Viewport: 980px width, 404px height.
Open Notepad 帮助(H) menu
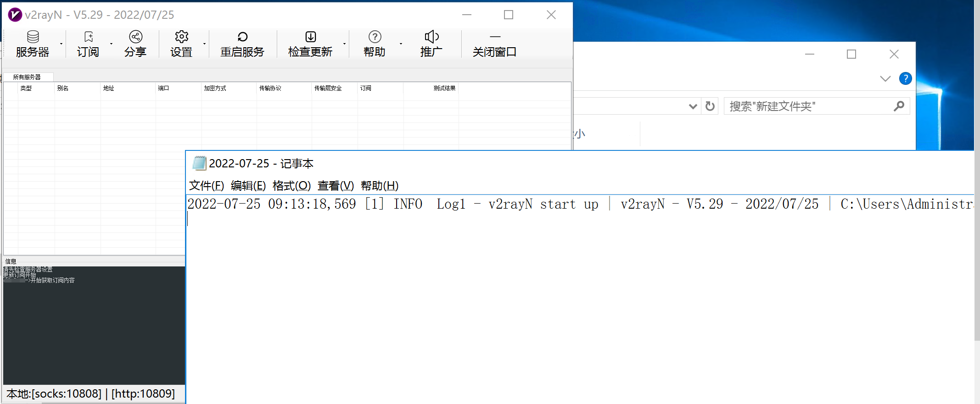tap(380, 186)
